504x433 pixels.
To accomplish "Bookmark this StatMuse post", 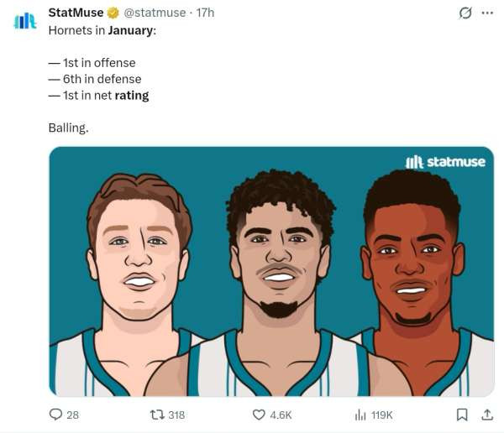I will (461, 415).
